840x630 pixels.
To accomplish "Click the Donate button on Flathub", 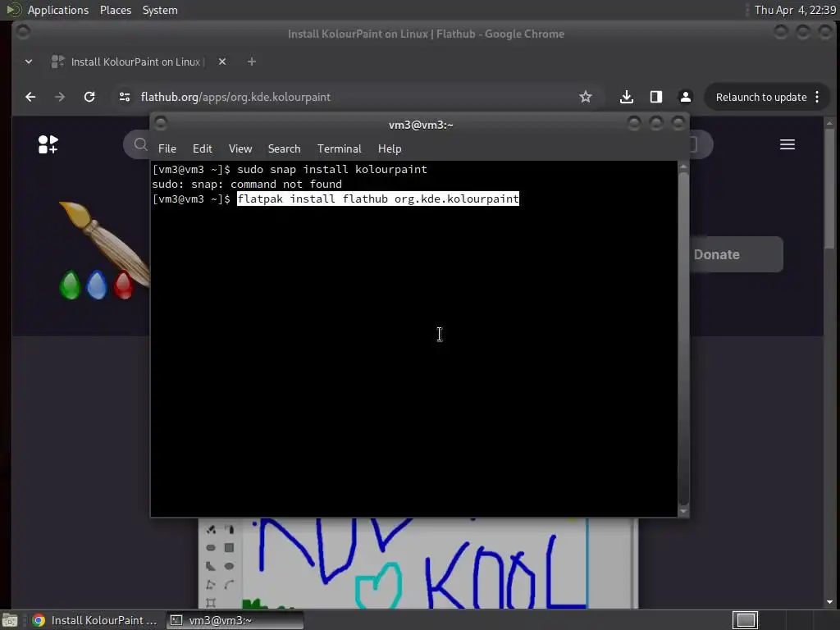I will [736, 254].
